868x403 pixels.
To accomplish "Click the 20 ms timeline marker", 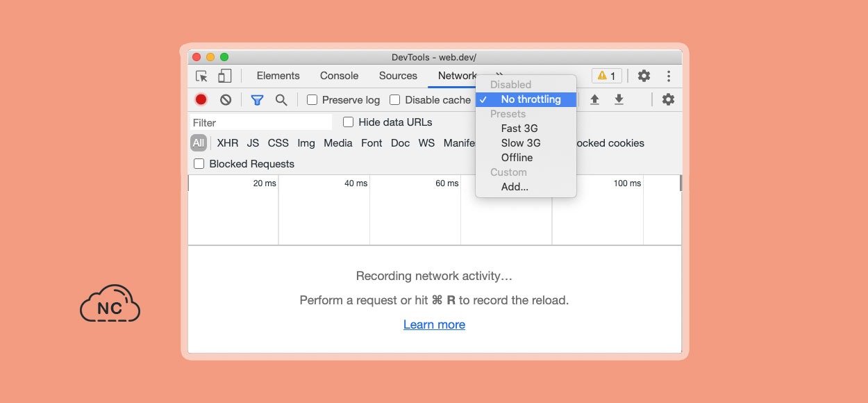I will (x=265, y=183).
